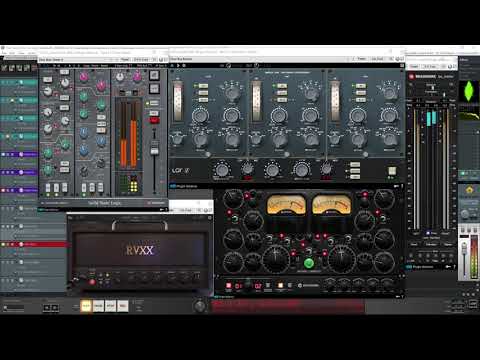This screenshot has height=360, width=480.
Task: Click the Brainworx logo in the bx_meter plugin
Action: [422, 76]
